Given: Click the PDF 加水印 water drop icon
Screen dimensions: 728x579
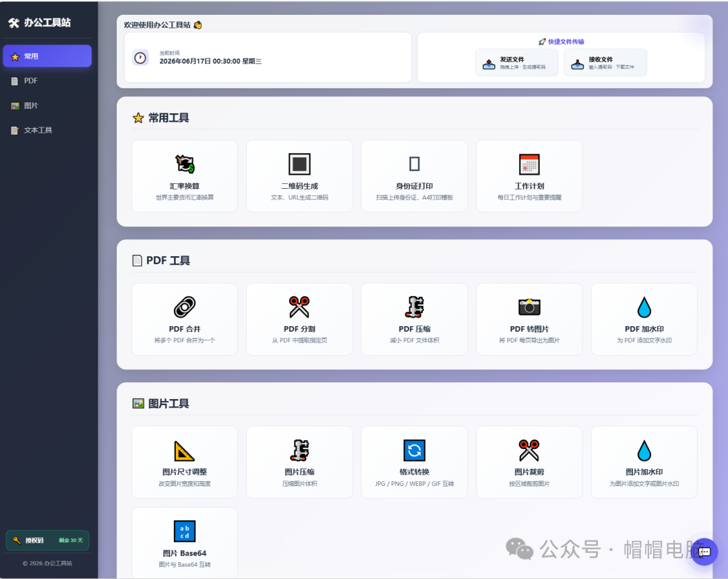Looking at the screenshot, I should pyautogui.click(x=644, y=307).
